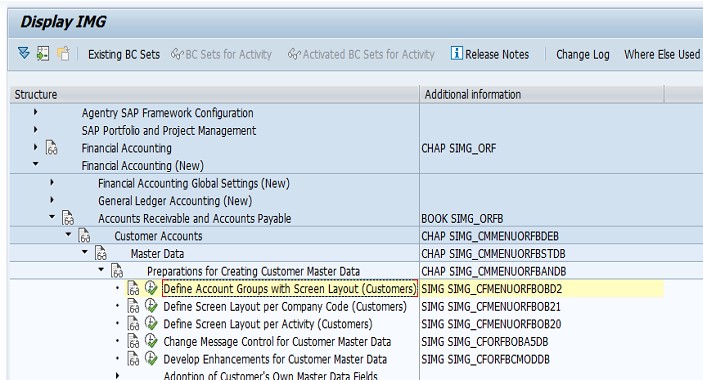Execute Define Account Groups with Screen Layout activity
The height and width of the screenshot is (380, 703).
[151, 288]
